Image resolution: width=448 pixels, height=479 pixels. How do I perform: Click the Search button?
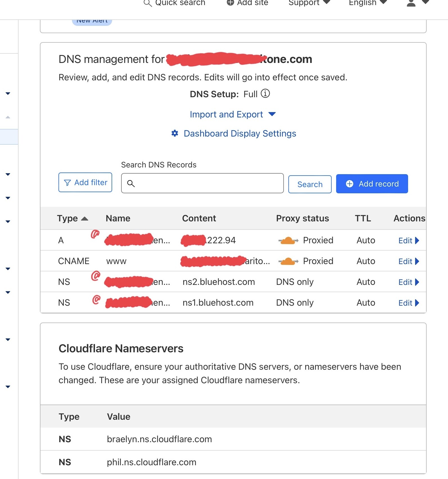click(x=310, y=184)
